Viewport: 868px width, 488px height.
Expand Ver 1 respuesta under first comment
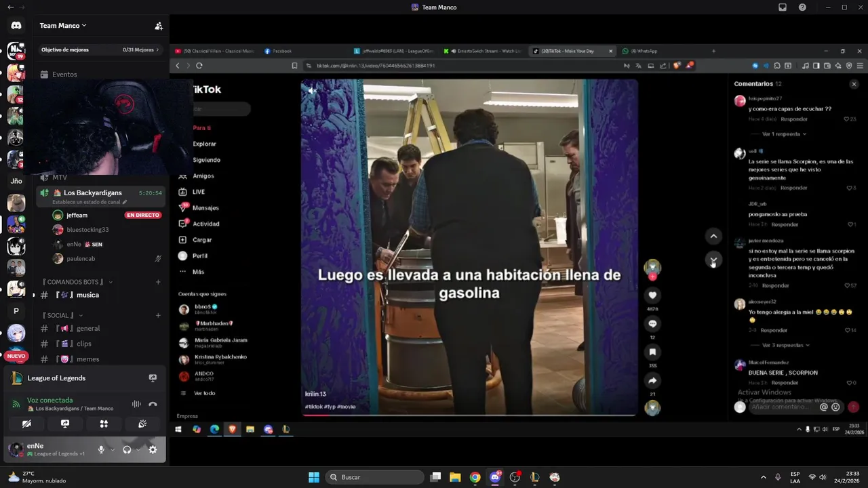[x=784, y=134]
